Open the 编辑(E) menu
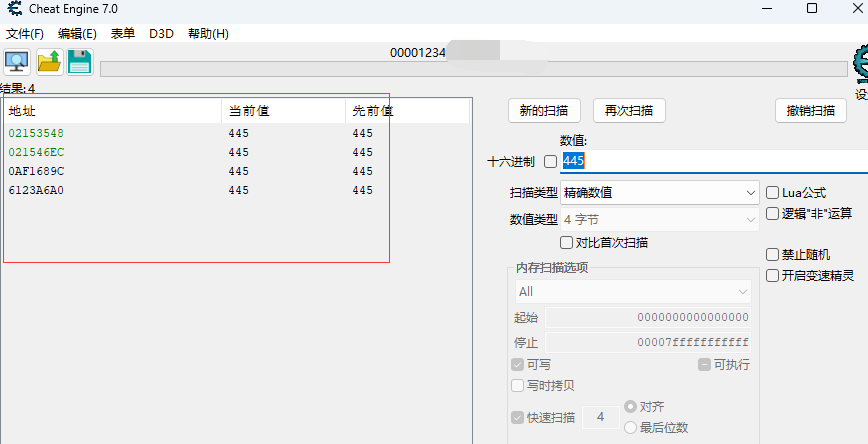 pyautogui.click(x=77, y=34)
